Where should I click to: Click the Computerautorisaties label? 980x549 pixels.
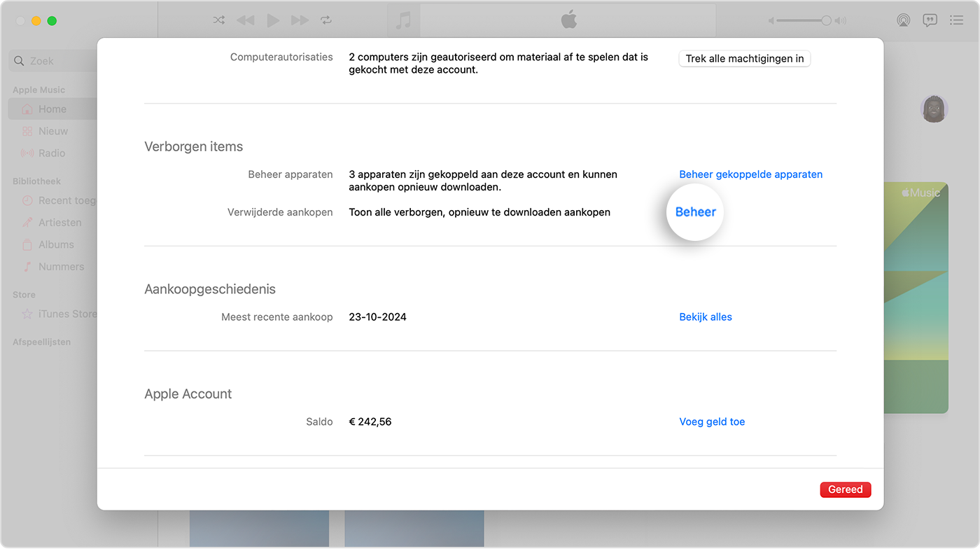point(281,57)
